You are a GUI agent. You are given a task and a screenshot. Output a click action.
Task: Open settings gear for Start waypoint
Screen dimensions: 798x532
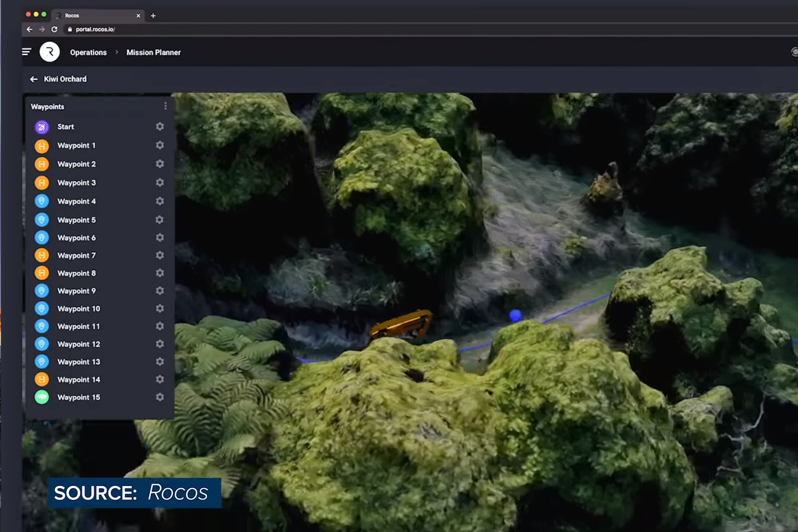click(160, 127)
